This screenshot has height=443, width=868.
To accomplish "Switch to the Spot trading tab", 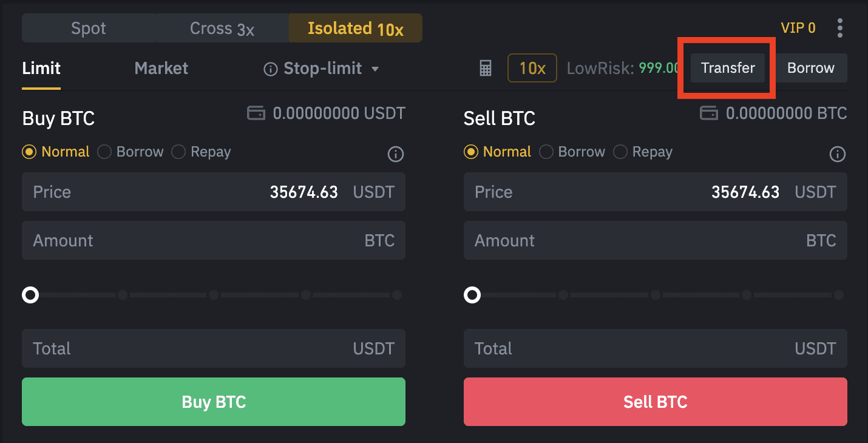I will (89, 28).
